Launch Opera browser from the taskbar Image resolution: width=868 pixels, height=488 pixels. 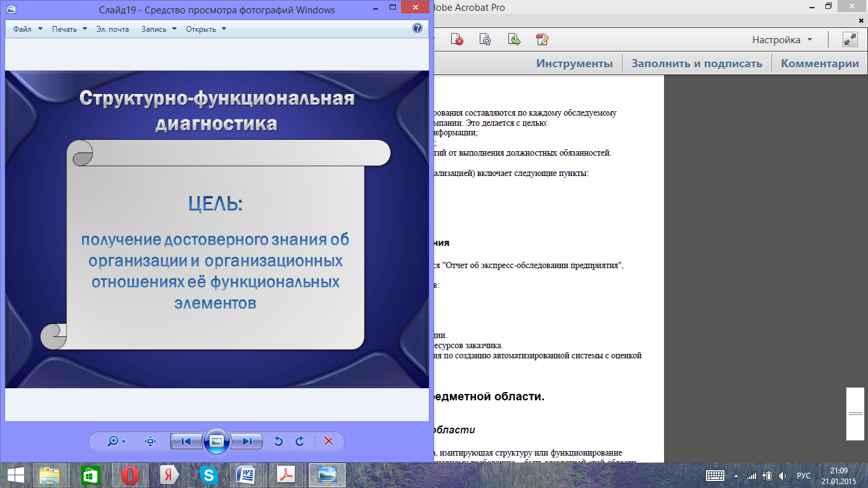point(130,475)
